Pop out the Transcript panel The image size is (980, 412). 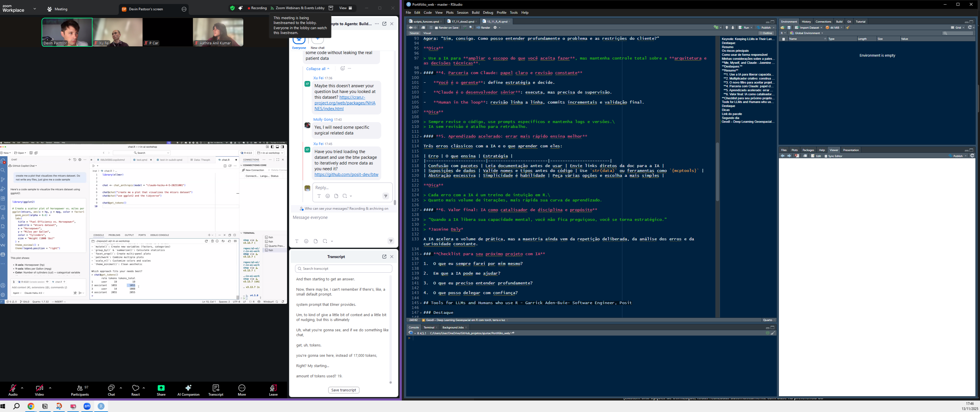pyautogui.click(x=384, y=257)
